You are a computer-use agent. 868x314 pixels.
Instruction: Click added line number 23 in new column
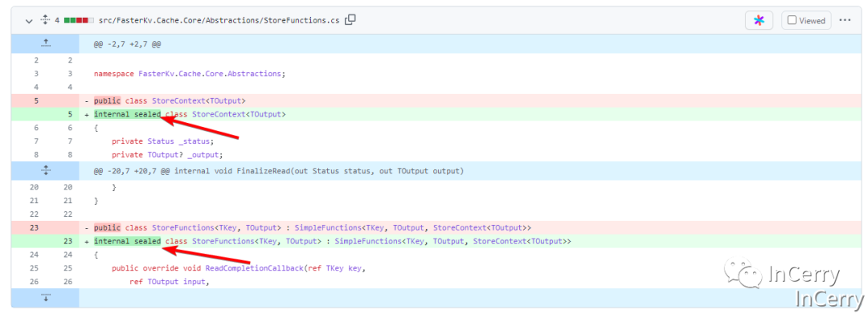[68, 241]
